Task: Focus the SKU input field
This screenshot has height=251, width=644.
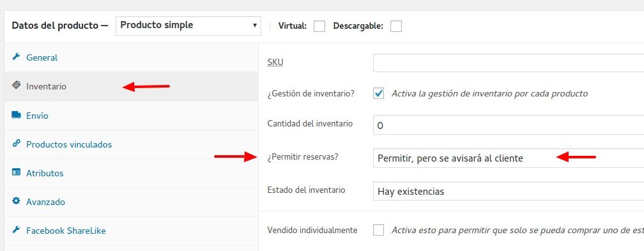Action: (509, 63)
